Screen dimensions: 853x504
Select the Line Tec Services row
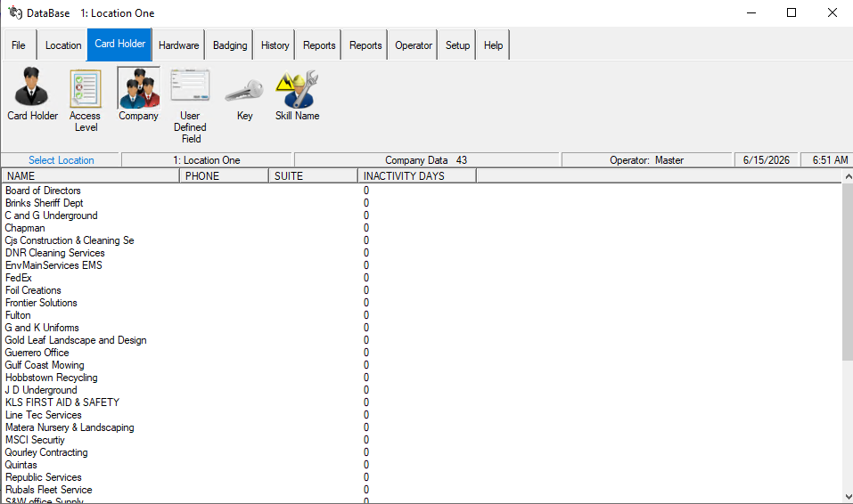coord(422,415)
